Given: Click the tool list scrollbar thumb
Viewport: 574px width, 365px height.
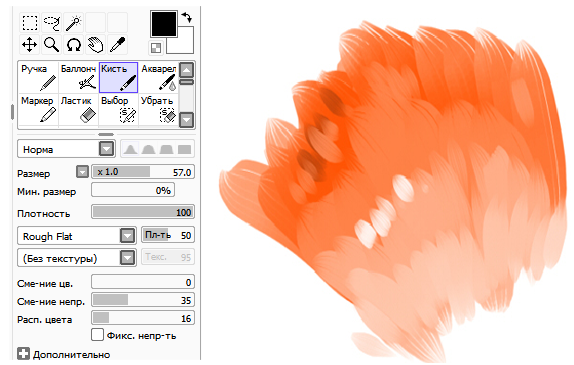Looking at the screenshot, I should click(x=187, y=82).
